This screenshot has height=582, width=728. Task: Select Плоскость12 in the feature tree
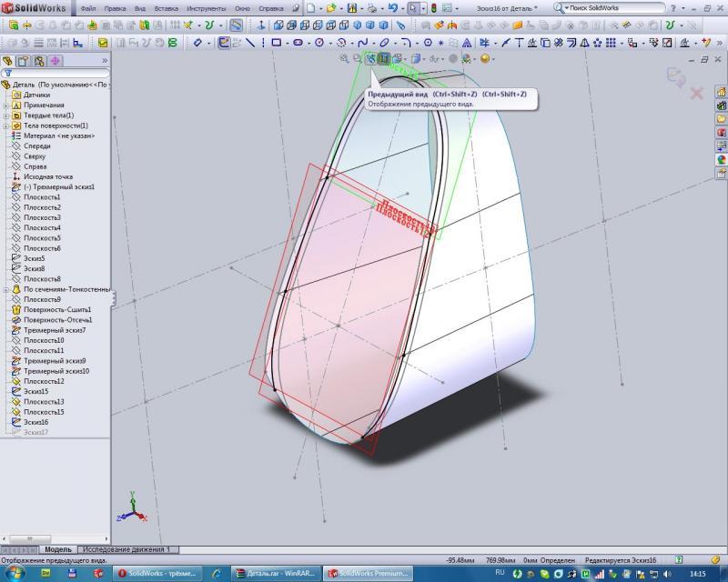43,382
